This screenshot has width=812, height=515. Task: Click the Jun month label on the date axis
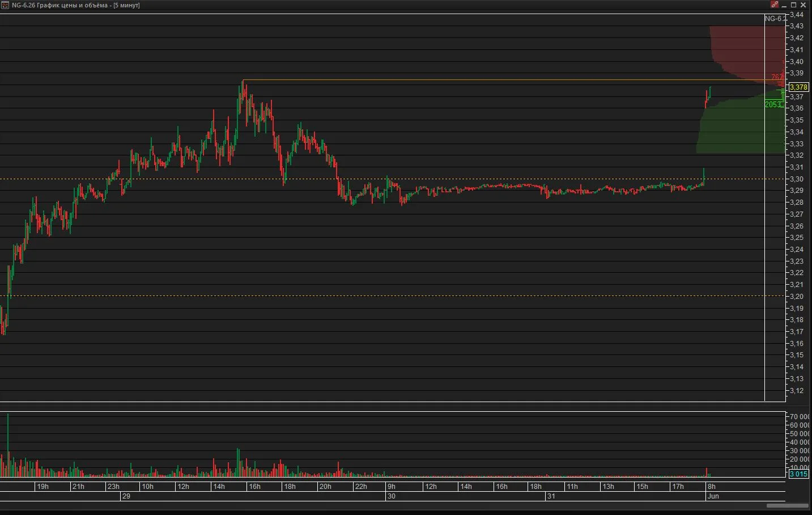tap(713, 496)
